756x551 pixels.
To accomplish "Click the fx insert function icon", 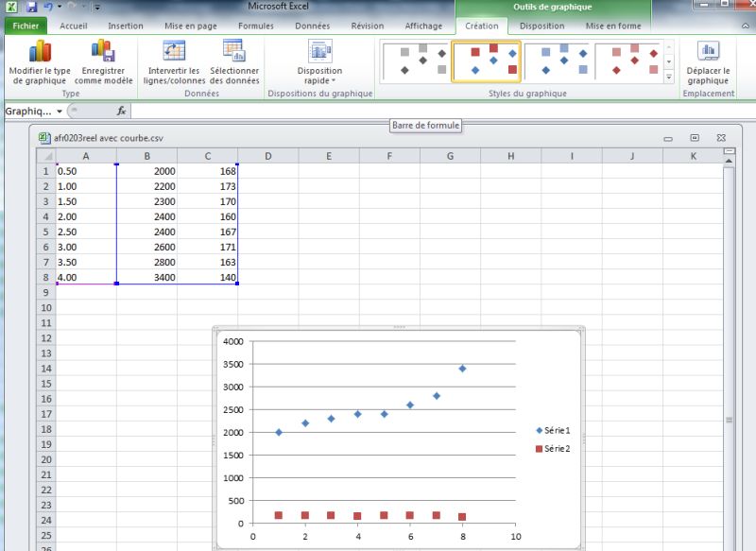I will tap(121, 111).
